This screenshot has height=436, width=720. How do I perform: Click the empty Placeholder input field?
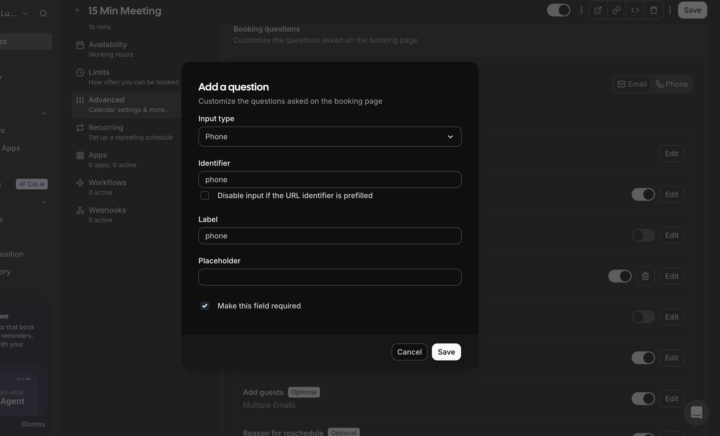(x=330, y=277)
